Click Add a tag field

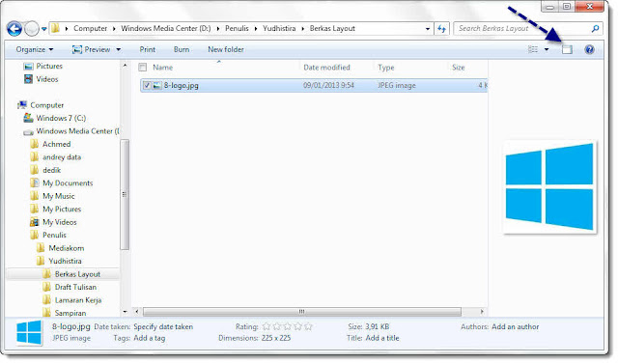click(x=150, y=338)
